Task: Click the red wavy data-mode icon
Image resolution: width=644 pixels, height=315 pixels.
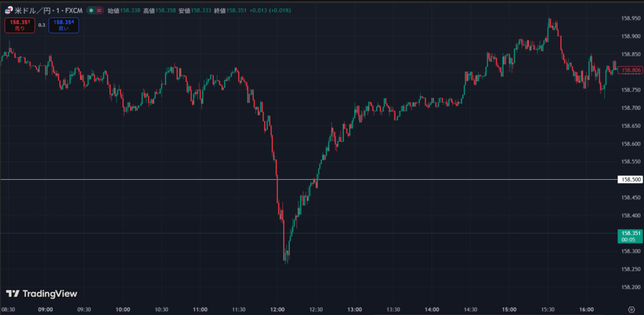Action: click(100, 11)
